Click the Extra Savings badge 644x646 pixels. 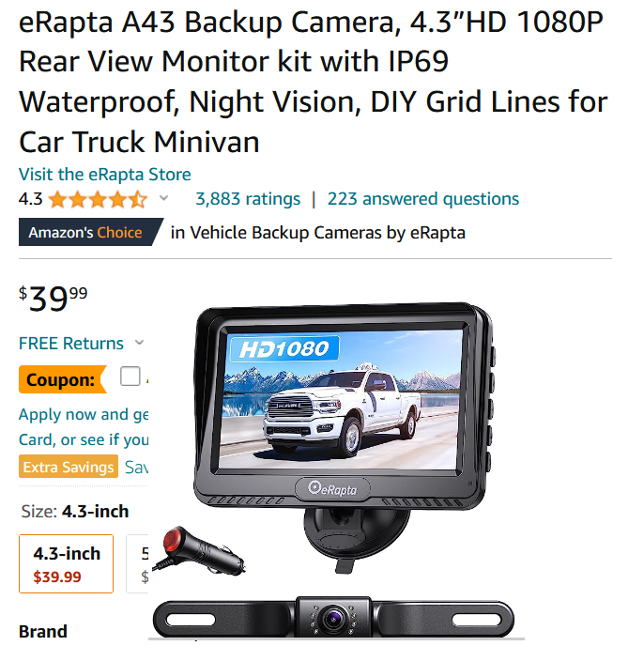[69, 467]
